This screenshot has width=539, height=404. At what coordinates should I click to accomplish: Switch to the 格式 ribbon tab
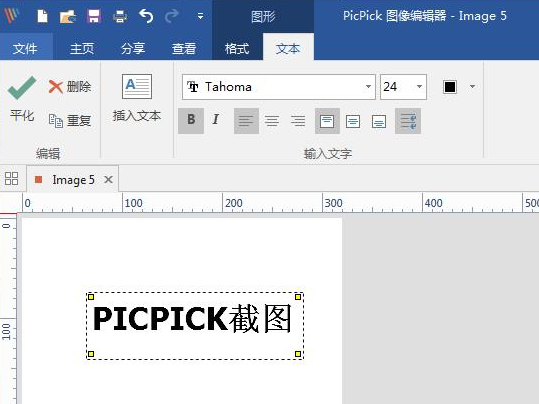tap(237, 48)
